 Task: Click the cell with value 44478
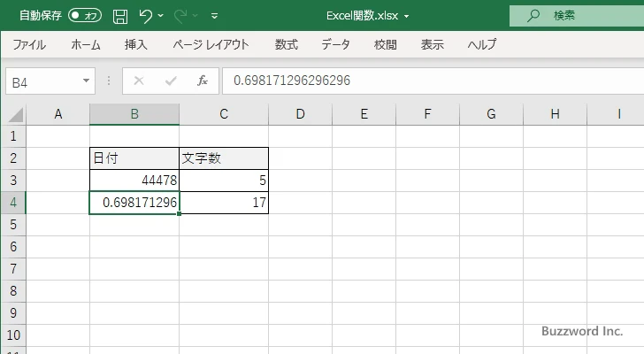point(134,181)
